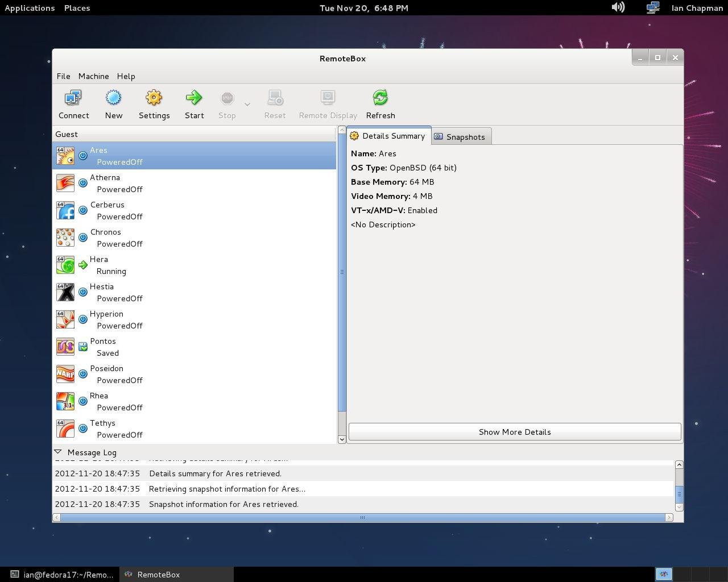The height and width of the screenshot is (582, 728).
Task: Click message log scrollbar up arrow
Action: [x=679, y=464]
